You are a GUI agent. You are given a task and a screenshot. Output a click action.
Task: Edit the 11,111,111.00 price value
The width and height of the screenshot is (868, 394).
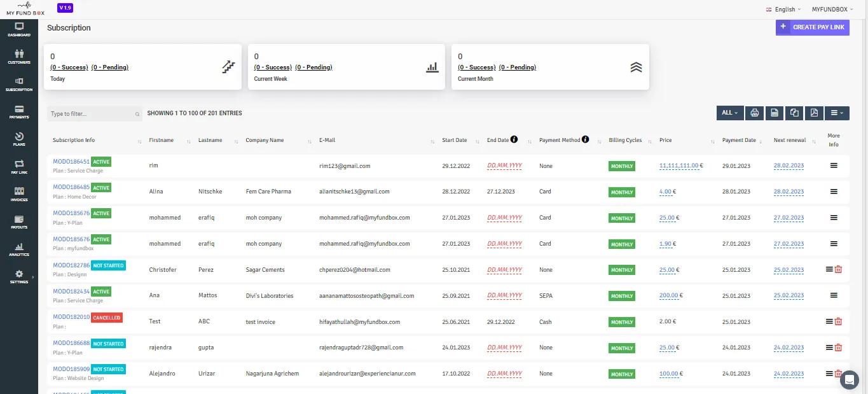pyautogui.click(x=679, y=165)
